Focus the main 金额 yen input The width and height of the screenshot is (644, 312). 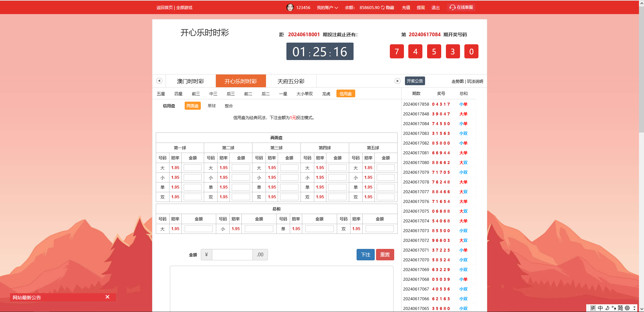(232, 255)
